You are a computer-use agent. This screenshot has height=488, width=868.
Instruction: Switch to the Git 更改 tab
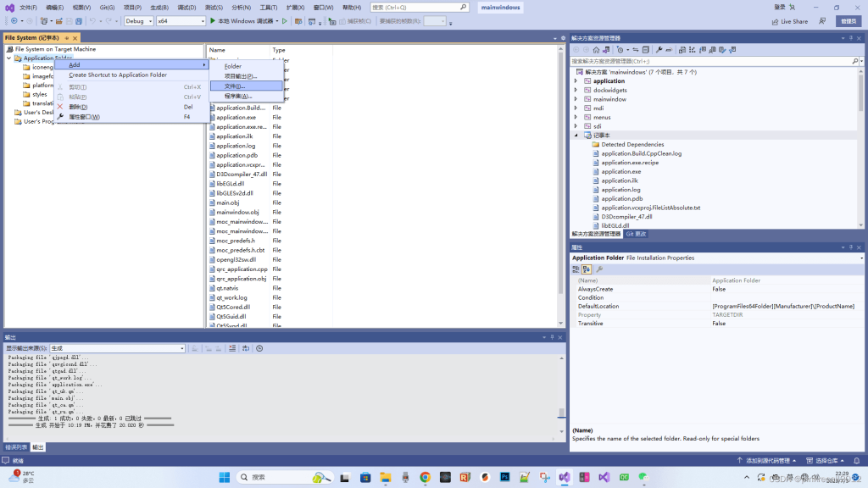click(x=636, y=235)
